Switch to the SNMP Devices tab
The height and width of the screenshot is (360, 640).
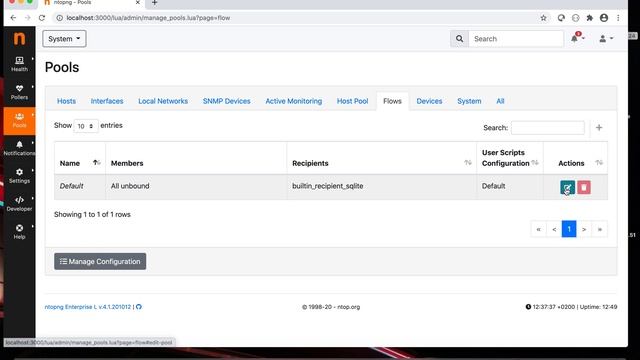[x=227, y=101]
